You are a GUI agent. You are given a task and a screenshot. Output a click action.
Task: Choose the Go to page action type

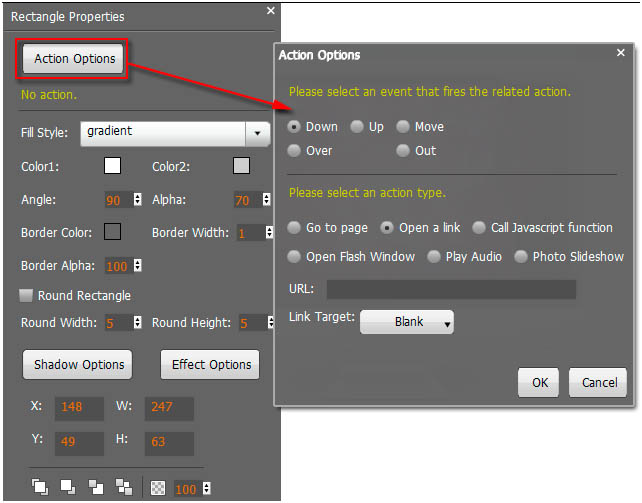click(x=294, y=228)
